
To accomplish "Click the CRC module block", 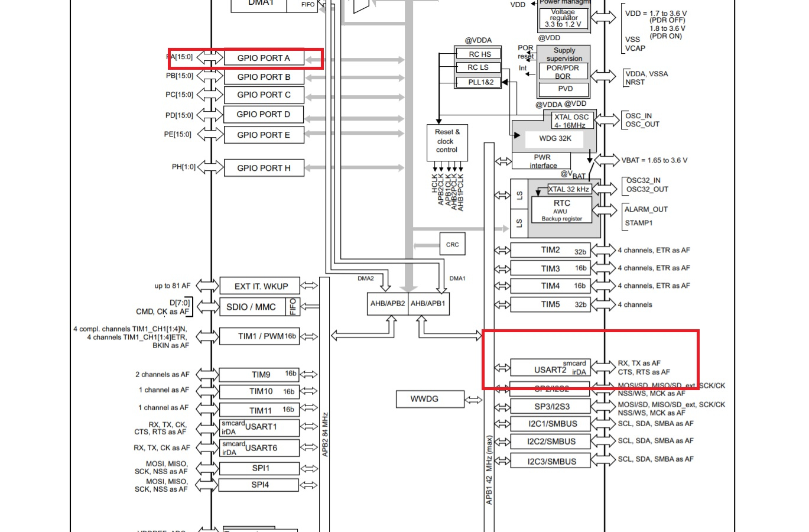I will [x=451, y=244].
